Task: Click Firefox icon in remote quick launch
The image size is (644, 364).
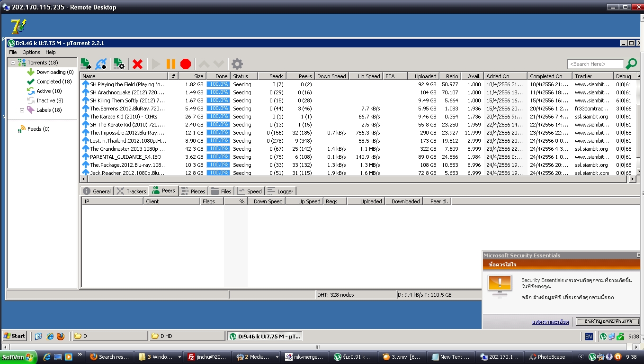Action: pyautogui.click(x=61, y=336)
